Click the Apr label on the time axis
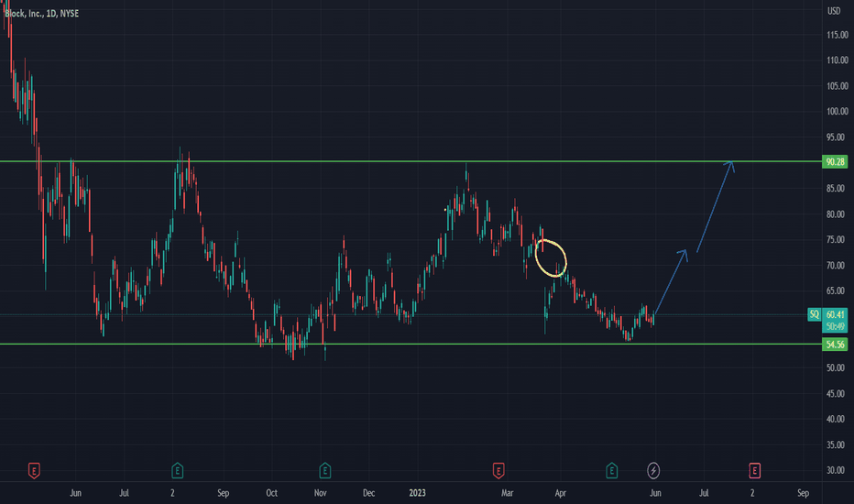The width and height of the screenshot is (854, 504). (561, 493)
